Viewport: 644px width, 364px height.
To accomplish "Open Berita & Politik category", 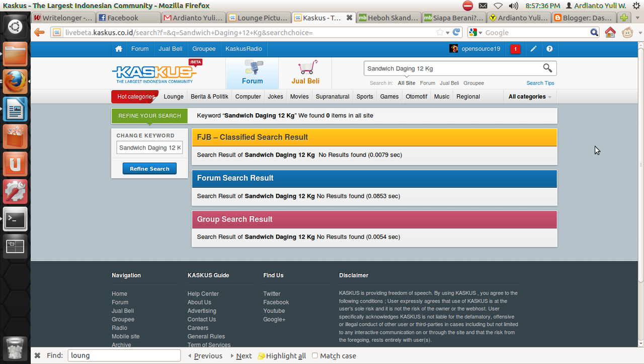I will coord(209,97).
